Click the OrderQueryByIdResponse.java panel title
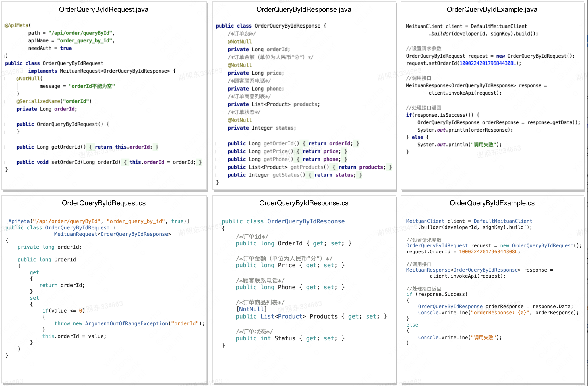Viewport: 588px width, 386px height. pyautogui.click(x=304, y=9)
